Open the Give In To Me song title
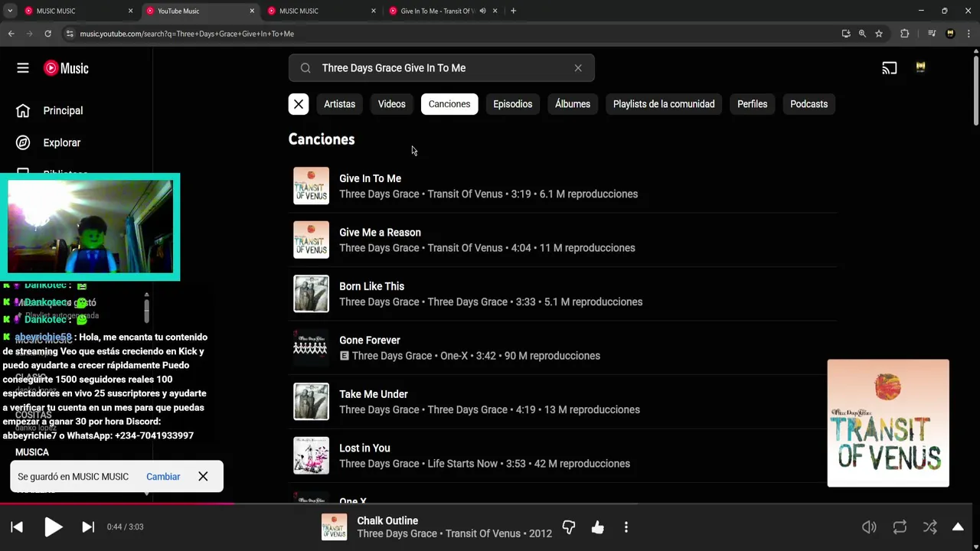 370,178
